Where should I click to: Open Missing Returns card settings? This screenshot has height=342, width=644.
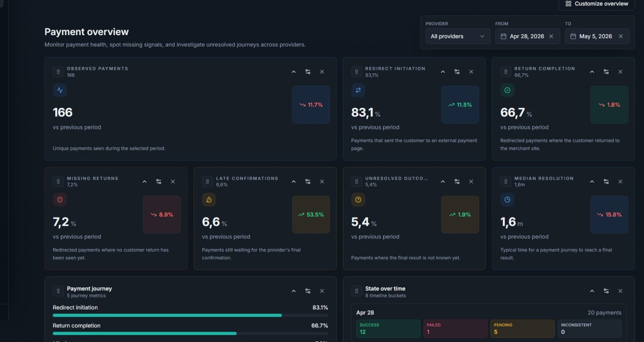pyautogui.click(x=159, y=181)
